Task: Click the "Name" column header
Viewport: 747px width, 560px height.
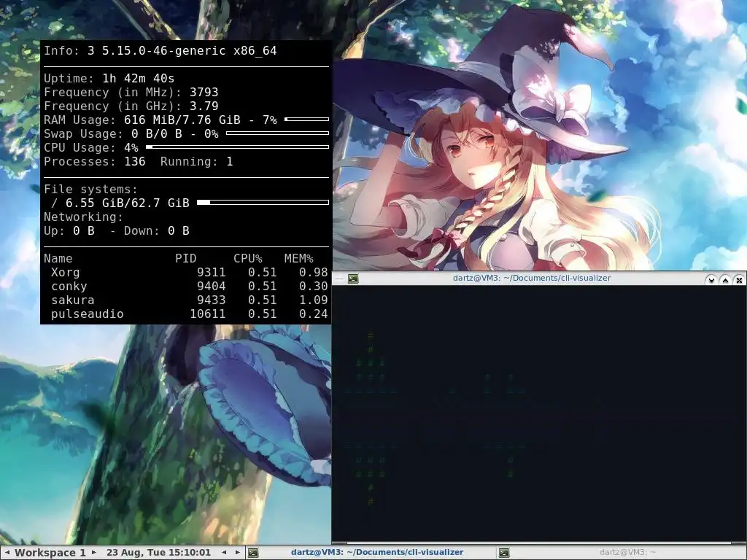Action: coord(58,259)
